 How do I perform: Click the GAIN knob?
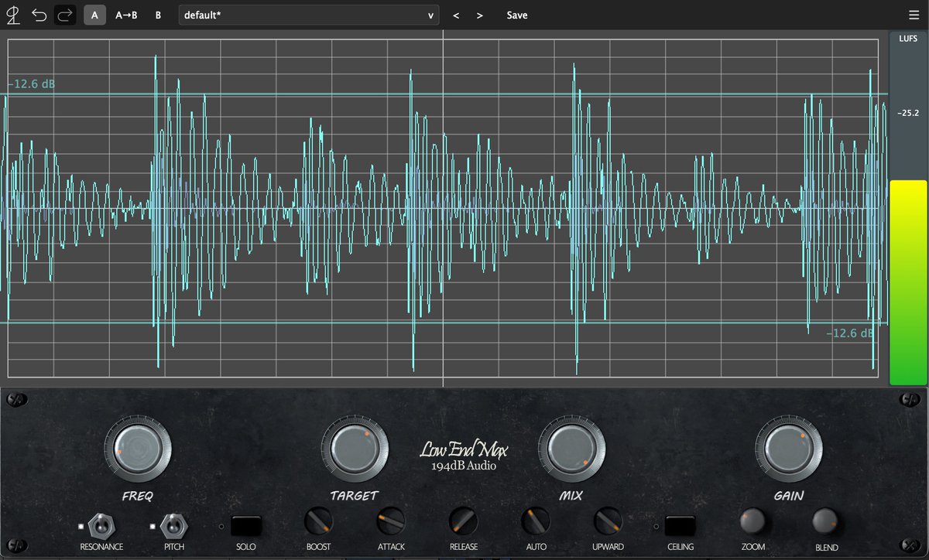(x=789, y=447)
